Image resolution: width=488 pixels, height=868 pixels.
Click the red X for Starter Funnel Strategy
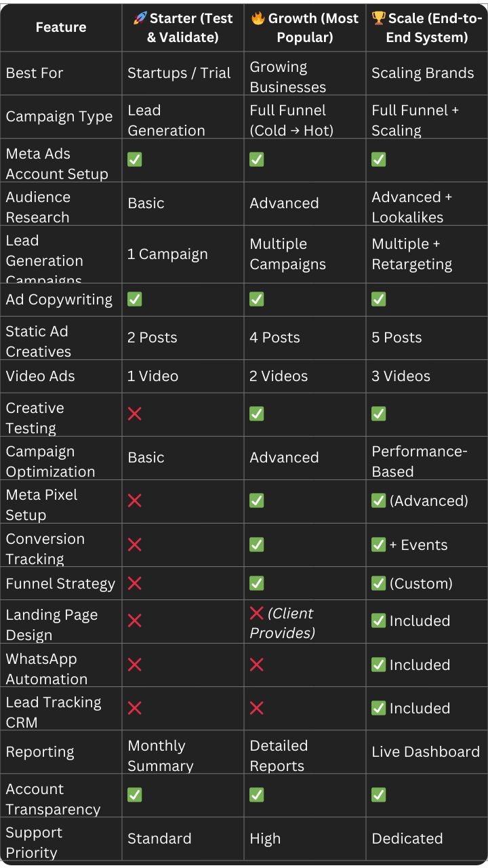pos(135,583)
